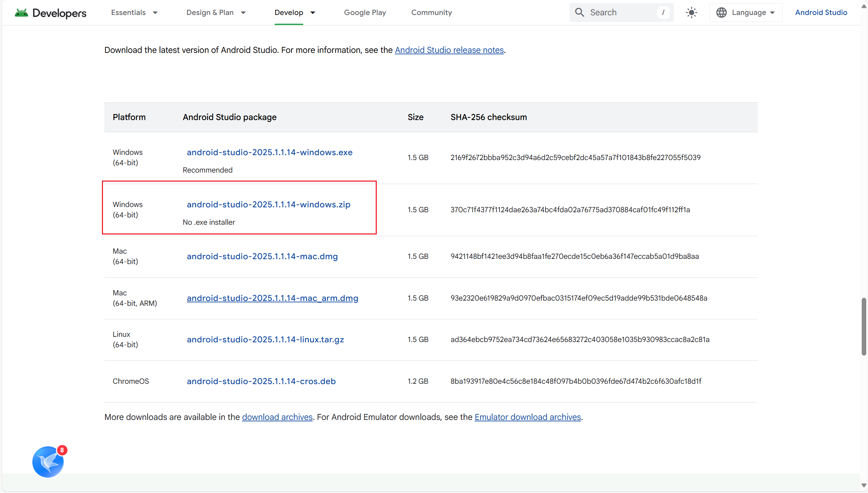This screenshot has height=493, width=868.
Task: Click the Platform column header
Action: [x=129, y=117]
